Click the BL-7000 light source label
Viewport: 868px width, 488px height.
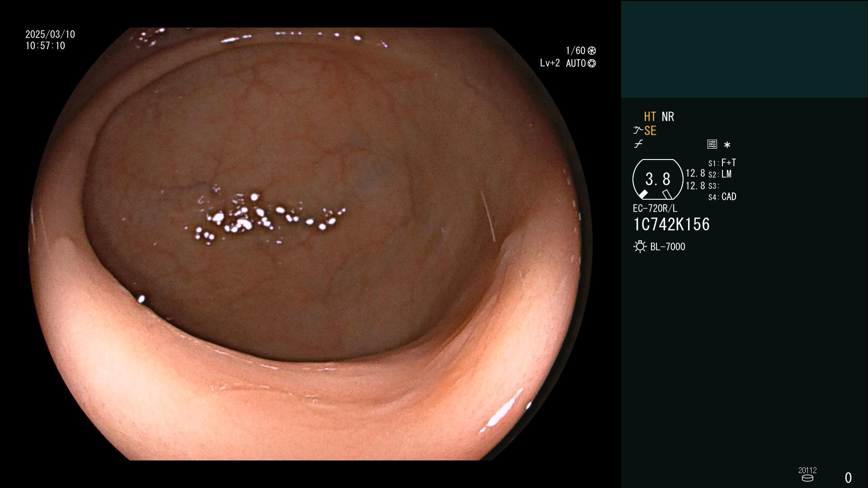[668, 247]
